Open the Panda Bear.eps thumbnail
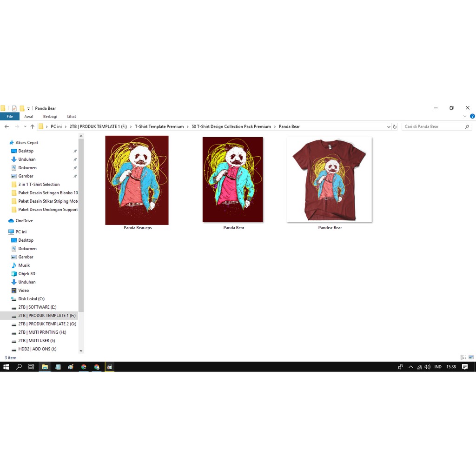Image resolution: width=476 pixels, height=476 pixels. 137,180
